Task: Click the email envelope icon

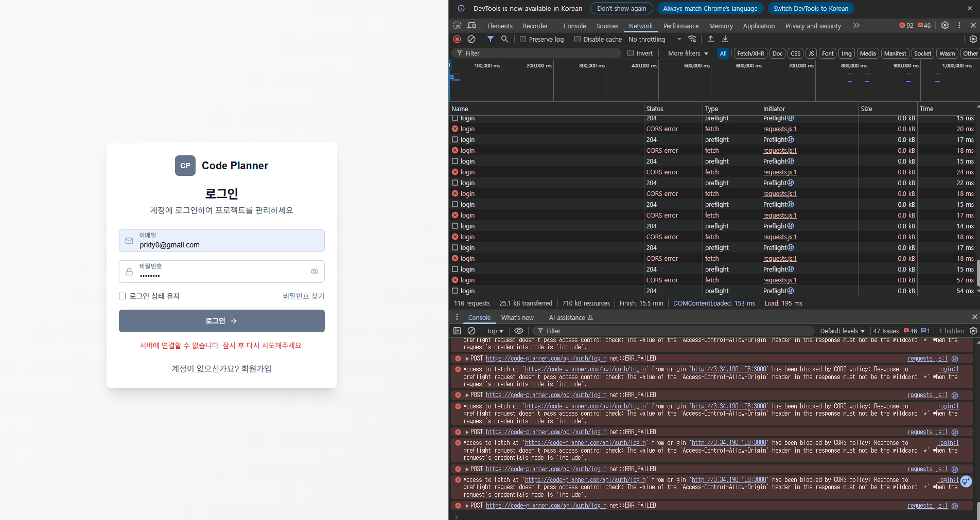Action: coord(129,241)
